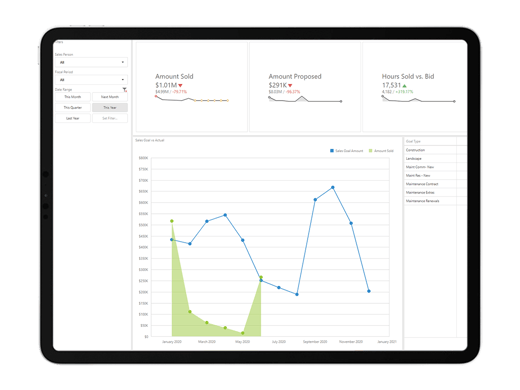This screenshot has height=390, width=520.
Task: Click the Hours Sold green up-trend arrow
Action: [404, 86]
